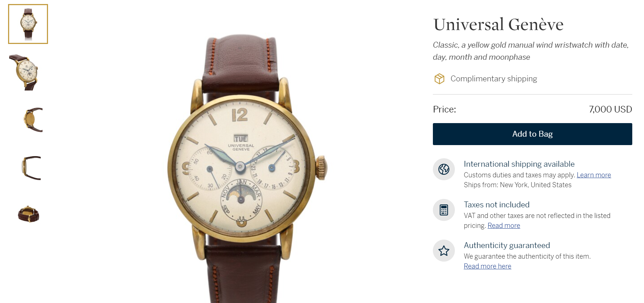Screen dimensions: 644x303
Task: Open Read more here authenticity link
Action: click(487, 266)
